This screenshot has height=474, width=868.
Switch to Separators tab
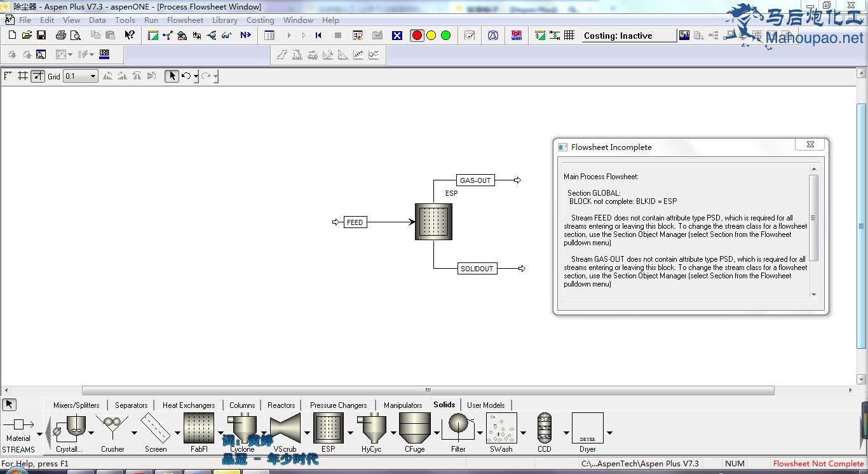point(131,405)
